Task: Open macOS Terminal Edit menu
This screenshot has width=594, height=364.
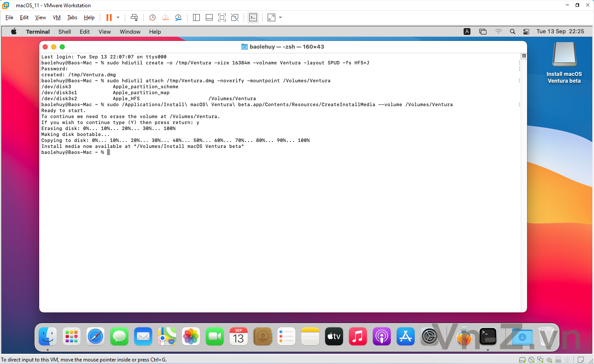Action: tap(85, 32)
